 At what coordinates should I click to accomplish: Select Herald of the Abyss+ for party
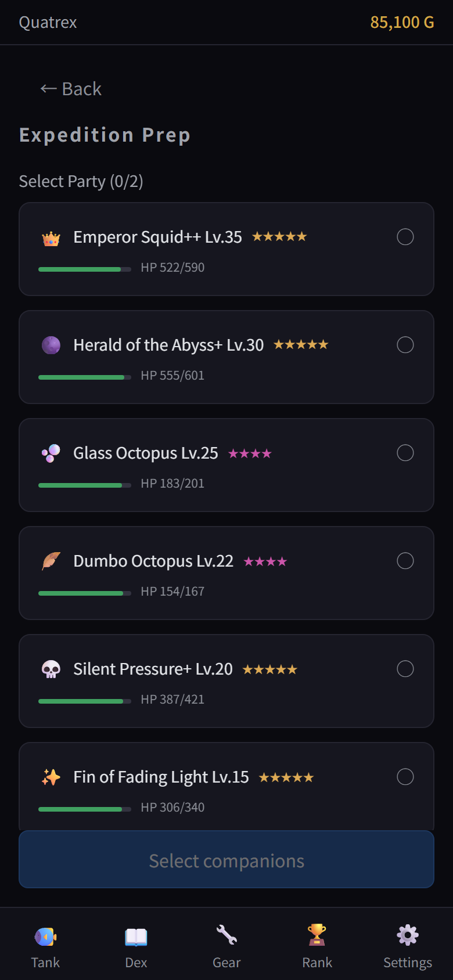click(405, 345)
